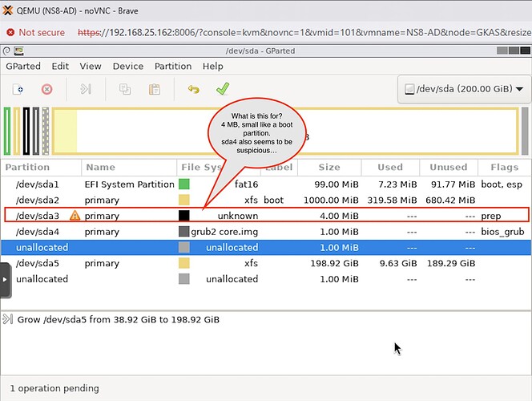The image size is (532, 401).
Task: Expand the noVNC side control panel handle
Action: (5, 280)
